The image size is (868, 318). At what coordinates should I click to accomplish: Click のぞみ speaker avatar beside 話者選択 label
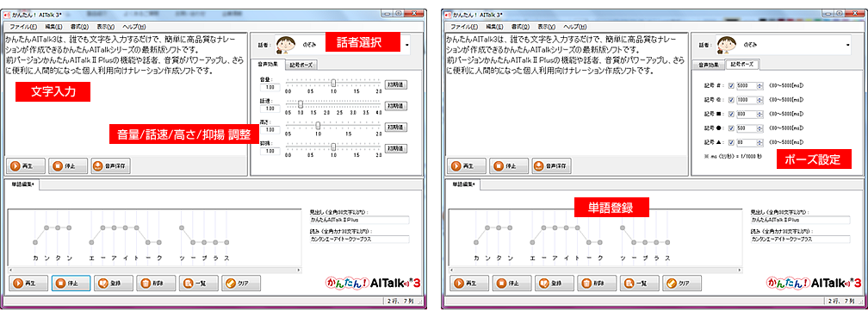pyautogui.click(x=287, y=44)
